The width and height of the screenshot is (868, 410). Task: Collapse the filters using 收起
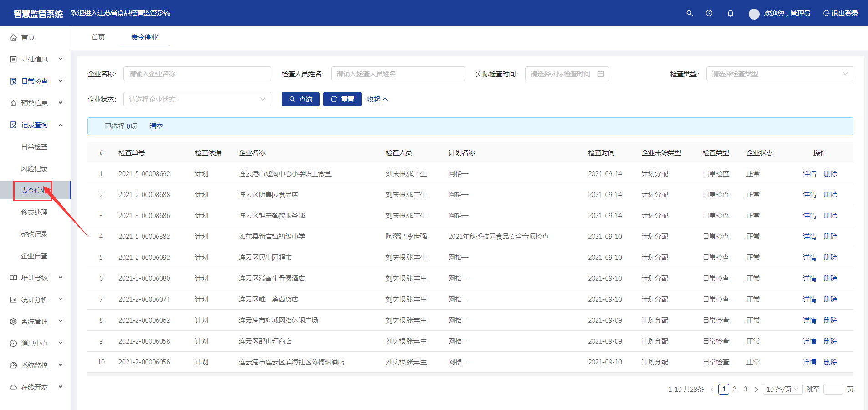click(x=377, y=100)
